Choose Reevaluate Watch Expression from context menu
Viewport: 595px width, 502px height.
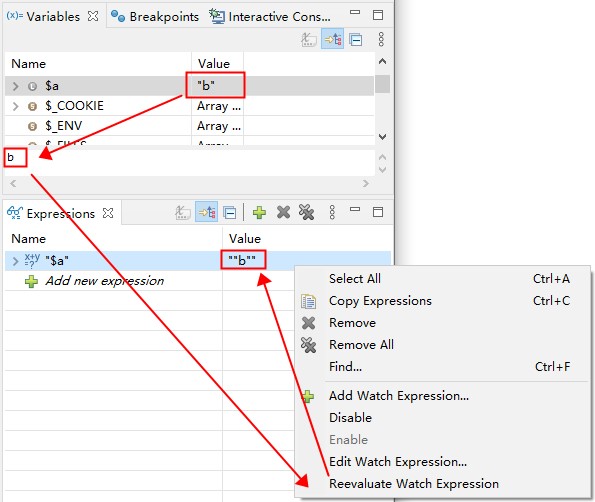pos(414,484)
